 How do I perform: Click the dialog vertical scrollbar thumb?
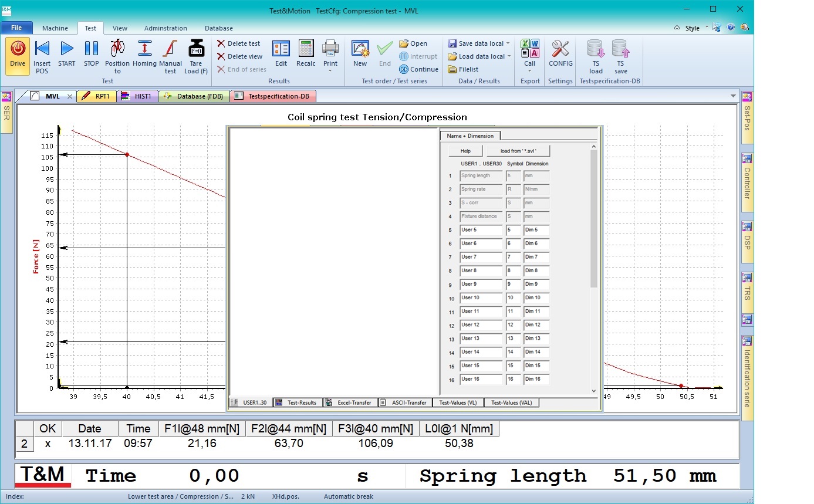click(x=594, y=219)
